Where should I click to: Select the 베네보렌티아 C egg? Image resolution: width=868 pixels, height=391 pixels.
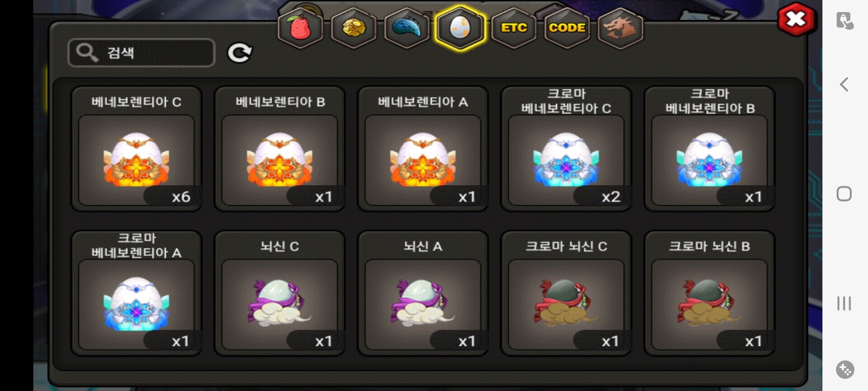pyautogui.click(x=136, y=149)
